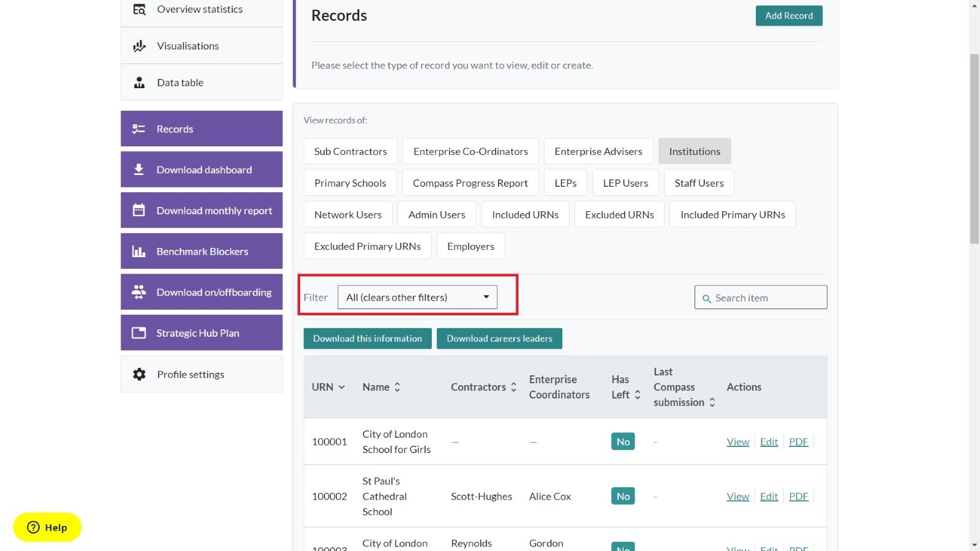Screen dimensions: 980x551
Task: Open the Filter dropdown
Action: click(417, 298)
